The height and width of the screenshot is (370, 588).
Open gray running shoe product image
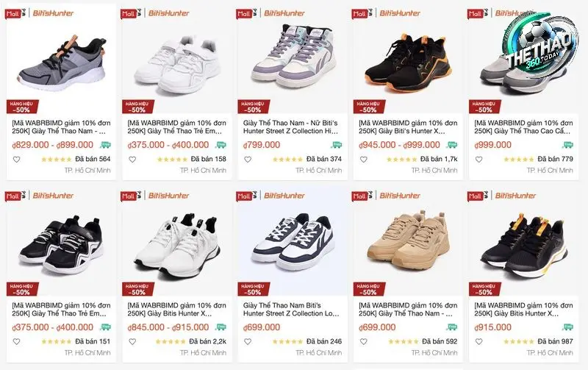(62, 60)
